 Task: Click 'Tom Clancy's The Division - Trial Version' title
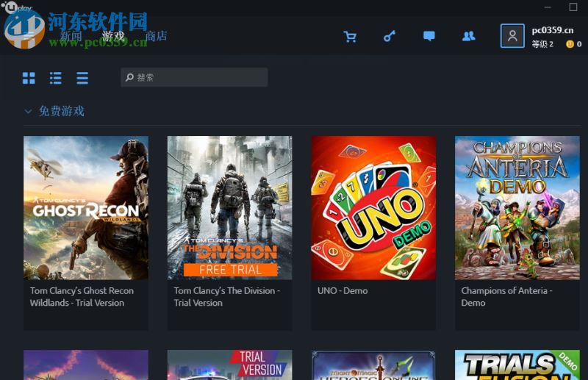(227, 297)
